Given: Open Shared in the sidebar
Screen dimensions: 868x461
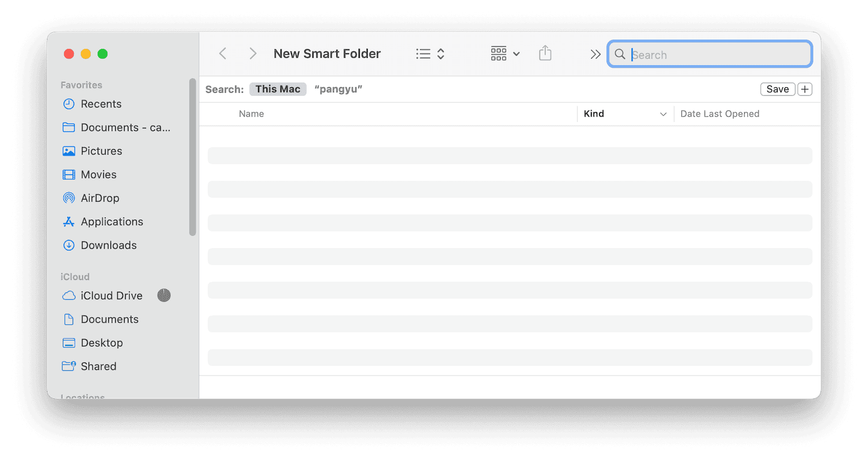Looking at the screenshot, I should pyautogui.click(x=98, y=367).
